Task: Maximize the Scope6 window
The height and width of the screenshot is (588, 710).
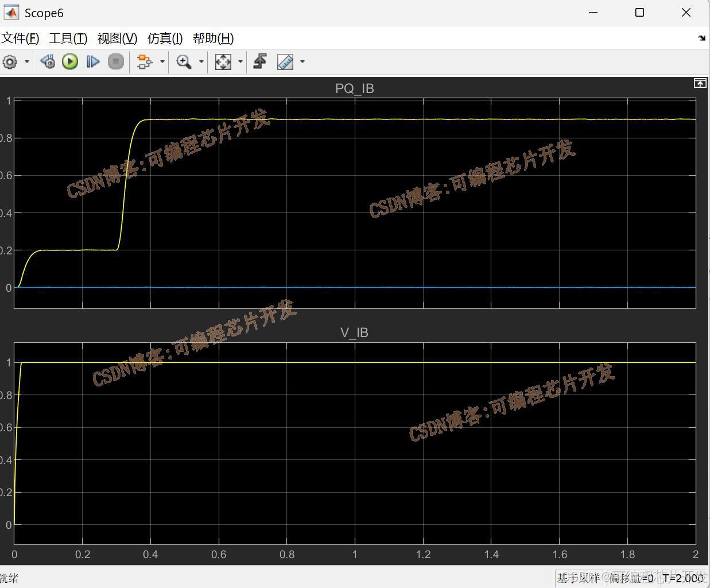Action: [639, 13]
